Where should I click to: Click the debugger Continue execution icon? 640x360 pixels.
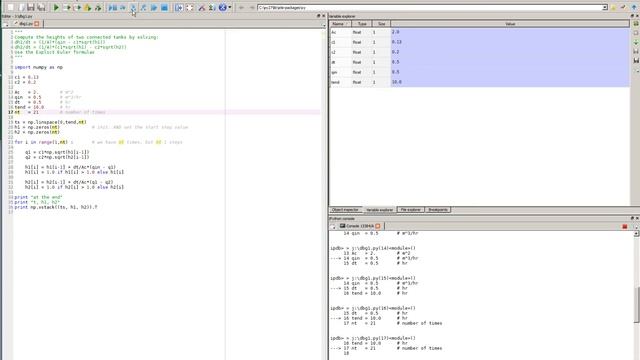[154, 7]
